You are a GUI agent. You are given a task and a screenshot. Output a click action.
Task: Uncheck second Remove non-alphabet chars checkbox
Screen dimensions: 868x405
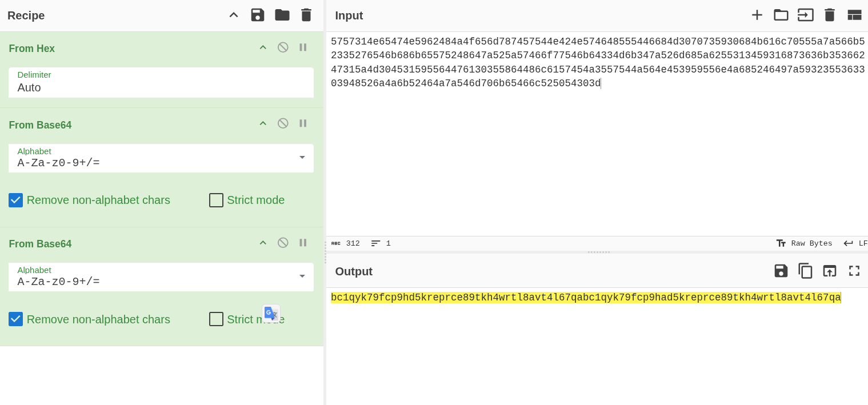[16, 319]
